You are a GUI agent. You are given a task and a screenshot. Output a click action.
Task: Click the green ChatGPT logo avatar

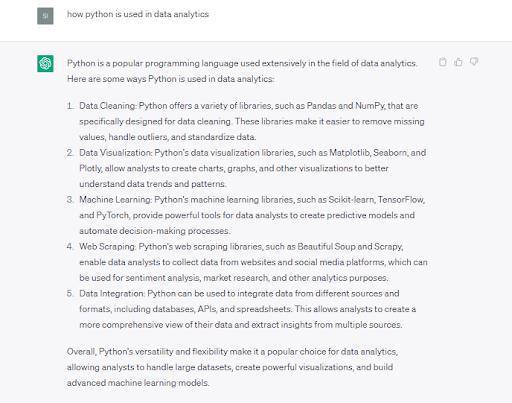coord(45,63)
